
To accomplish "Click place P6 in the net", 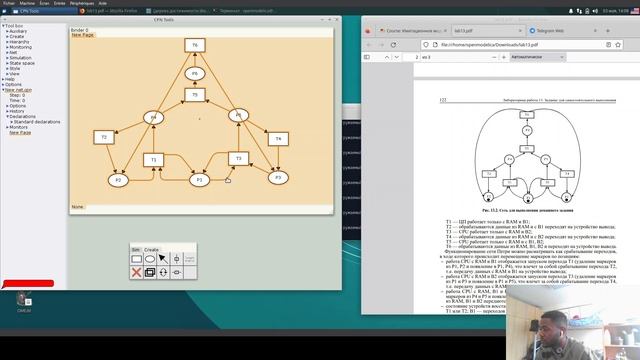I will pos(195,74).
